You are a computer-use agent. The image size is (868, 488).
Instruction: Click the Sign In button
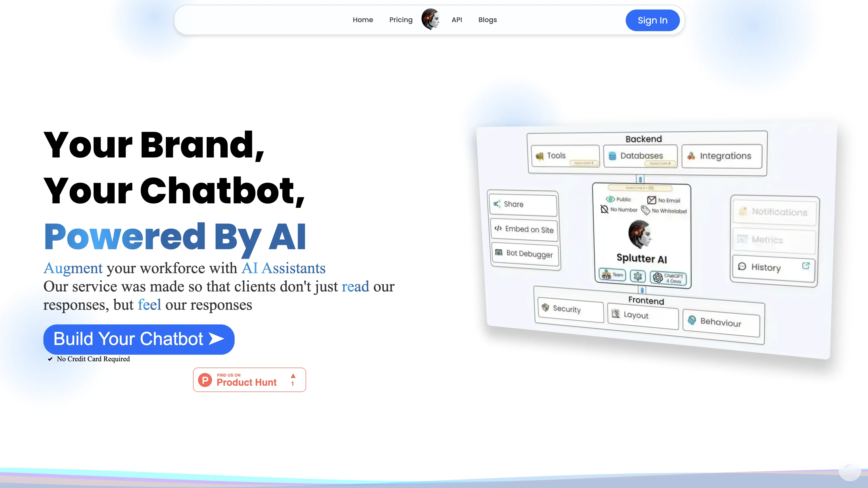pyautogui.click(x=652, y=20)
